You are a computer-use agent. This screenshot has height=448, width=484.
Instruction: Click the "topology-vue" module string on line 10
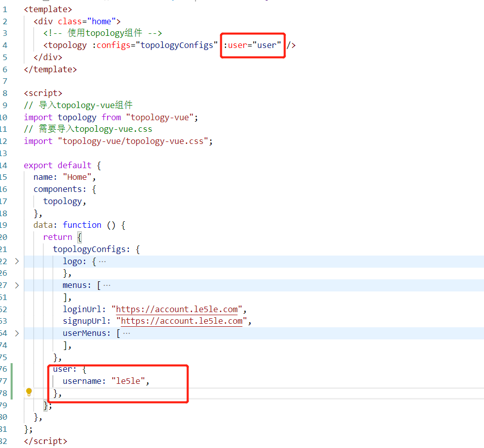pyautogui.click(x=160, y=117)
